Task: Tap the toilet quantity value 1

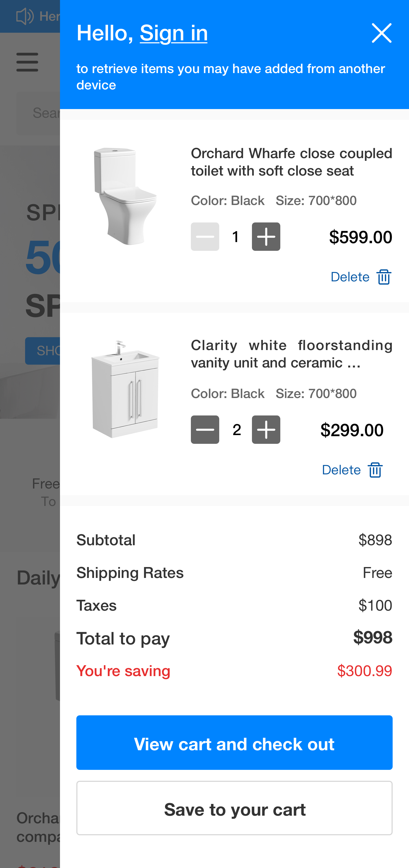Action: coord(236,237)
